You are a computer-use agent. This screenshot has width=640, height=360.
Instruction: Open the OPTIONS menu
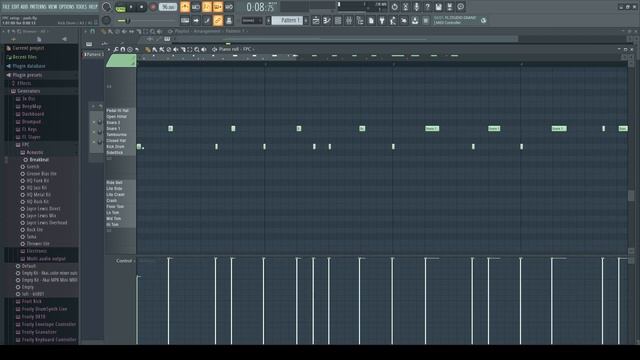(67, 7)
